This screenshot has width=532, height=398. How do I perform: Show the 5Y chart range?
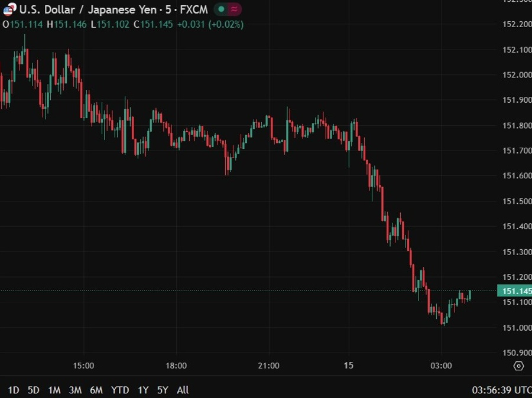point(163,390)
